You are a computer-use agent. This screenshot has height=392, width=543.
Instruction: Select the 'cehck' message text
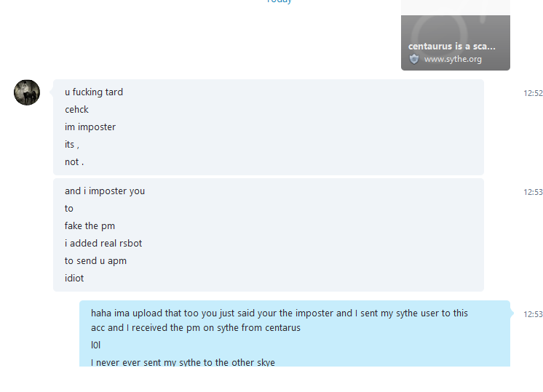click(76, 109)
